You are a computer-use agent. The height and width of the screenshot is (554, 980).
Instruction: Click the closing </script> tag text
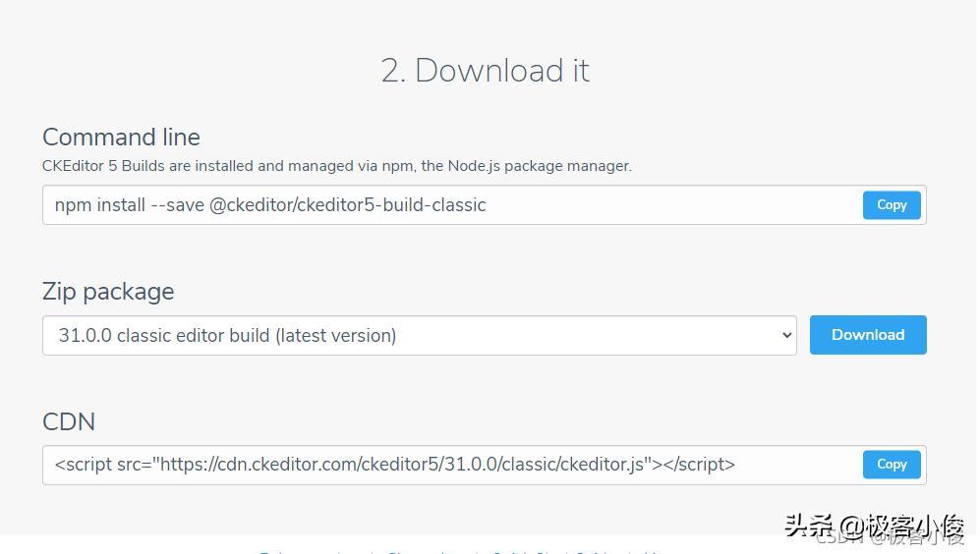pos(699,465)
